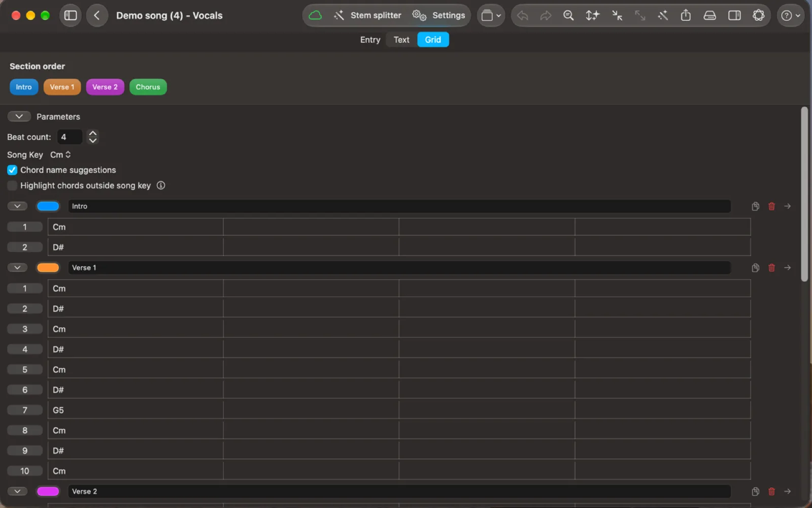Click the Cm cell in Intro row 1
The height and width of the screenshot is (508, 812).
[136, 227]
